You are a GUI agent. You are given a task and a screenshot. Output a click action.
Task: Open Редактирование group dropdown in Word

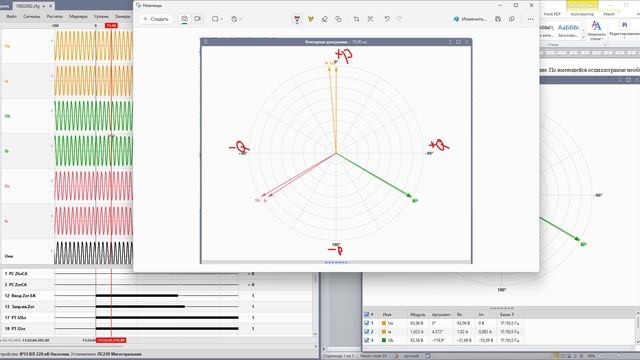(624, 30)
